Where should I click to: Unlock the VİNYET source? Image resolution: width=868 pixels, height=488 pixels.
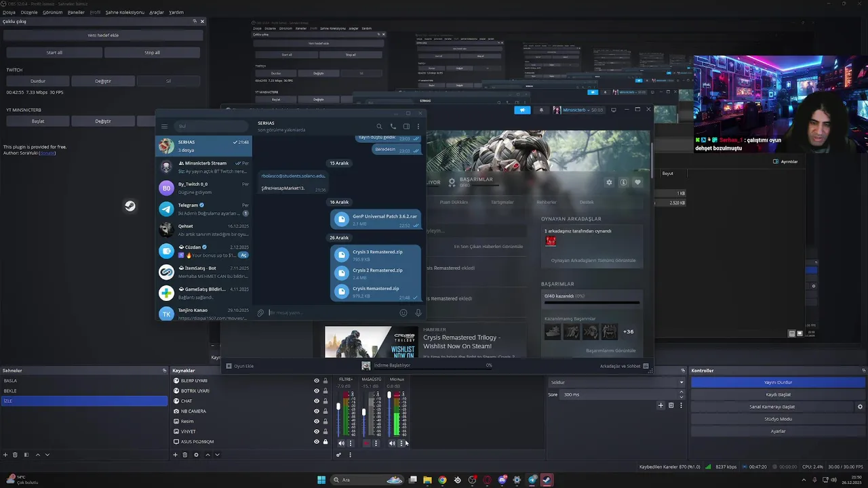coord(325,432)
